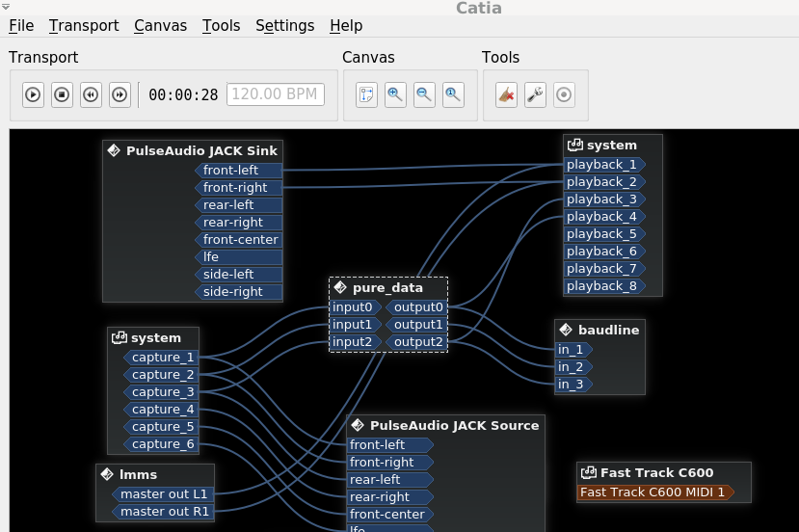Fast-forward the transport
Viewport: 799px width, 532px height.
(120, 94)
